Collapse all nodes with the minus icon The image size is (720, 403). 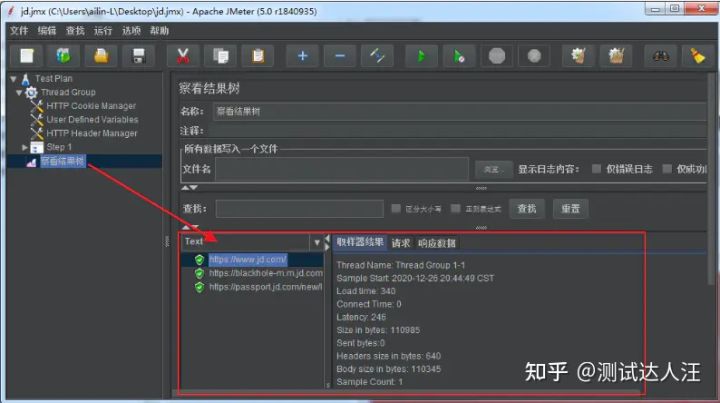pyautogui.click(x=339, y=56)
